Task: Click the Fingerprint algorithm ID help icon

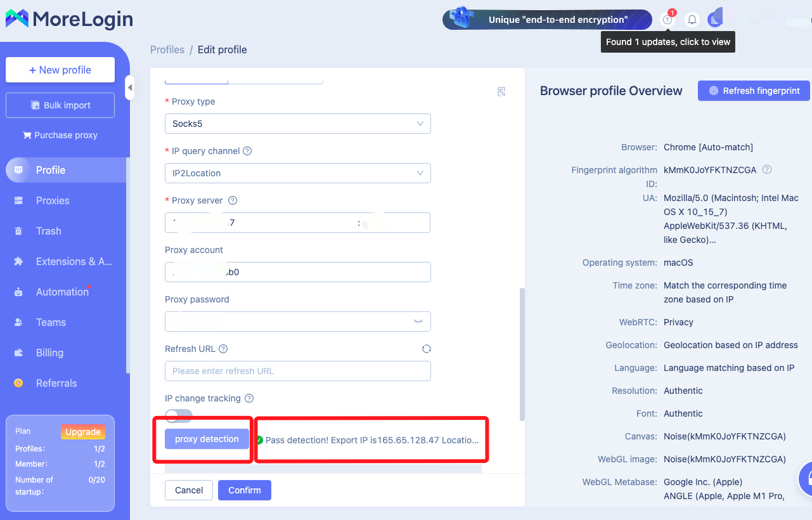Action: pyautogui.click(x=767, y=169)
